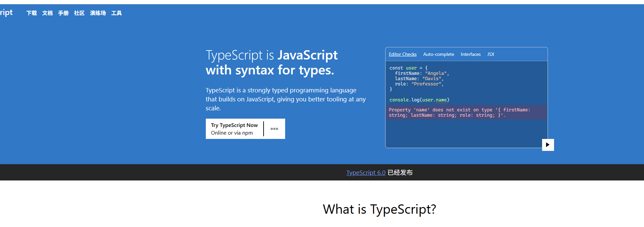Open the TypeScript 6.0 release link
The image size is (644, 227).
(x=366, y=172)
